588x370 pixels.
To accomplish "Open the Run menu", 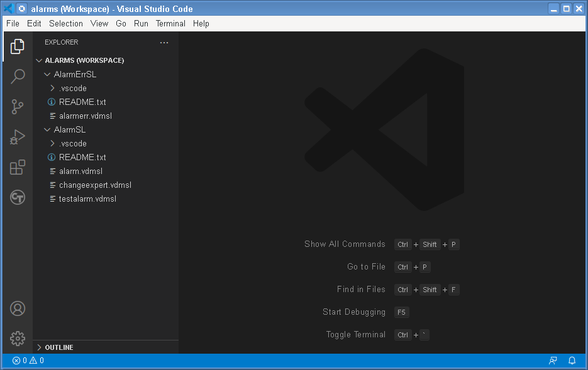I will click(141, 23).
